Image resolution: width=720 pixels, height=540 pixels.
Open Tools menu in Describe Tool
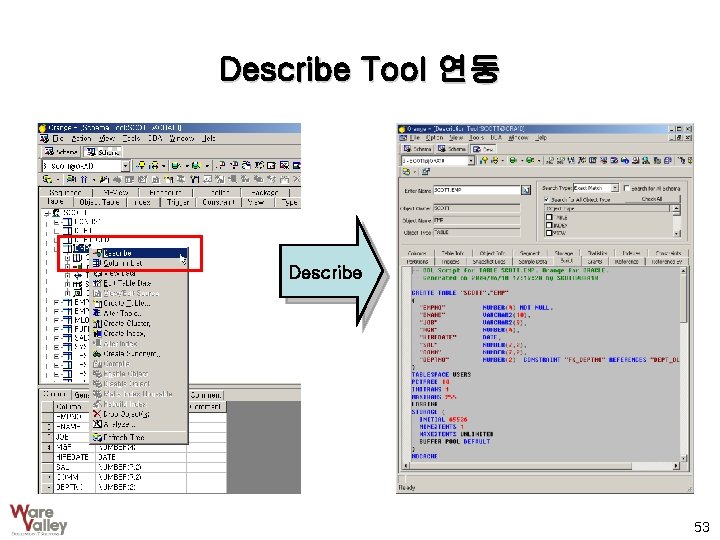coord(476,137)
